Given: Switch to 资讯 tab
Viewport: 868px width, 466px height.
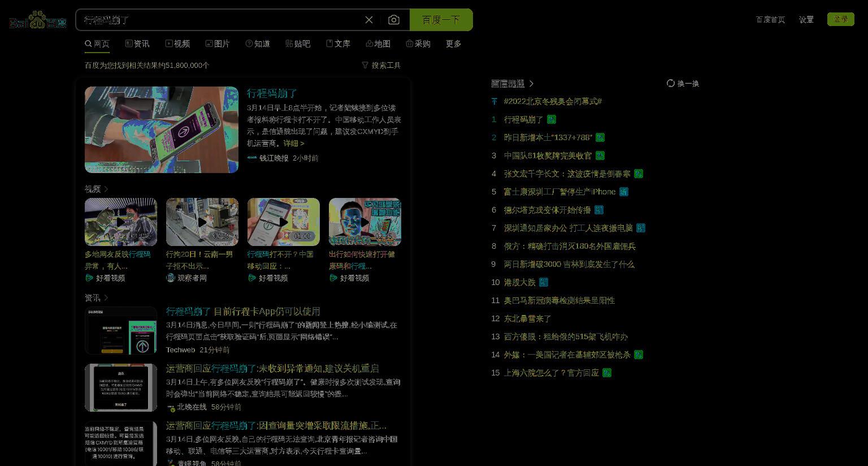Looking at the screenshot, I should [x=137, y=44].
